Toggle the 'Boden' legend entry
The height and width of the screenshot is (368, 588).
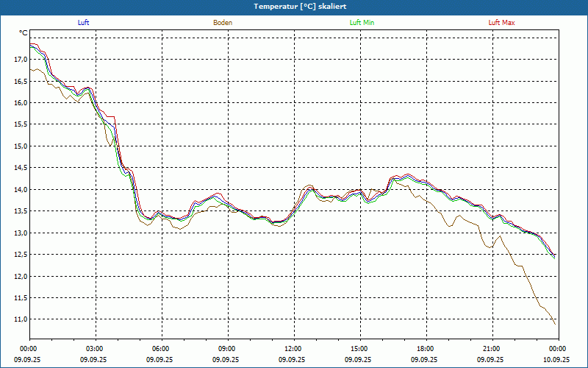pyautogui.click(x=223, y=23)
